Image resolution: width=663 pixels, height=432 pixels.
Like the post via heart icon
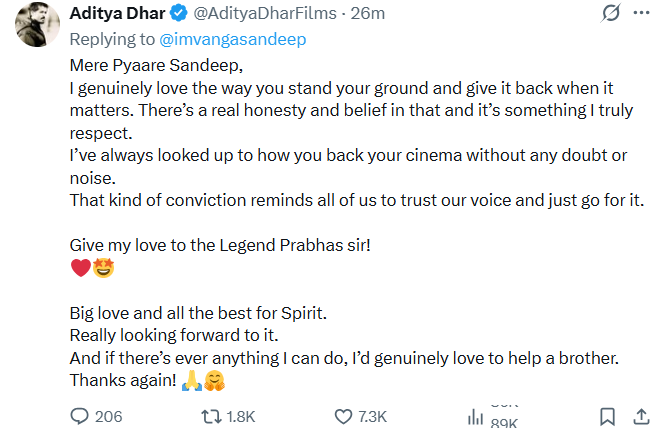click(344, 416)
